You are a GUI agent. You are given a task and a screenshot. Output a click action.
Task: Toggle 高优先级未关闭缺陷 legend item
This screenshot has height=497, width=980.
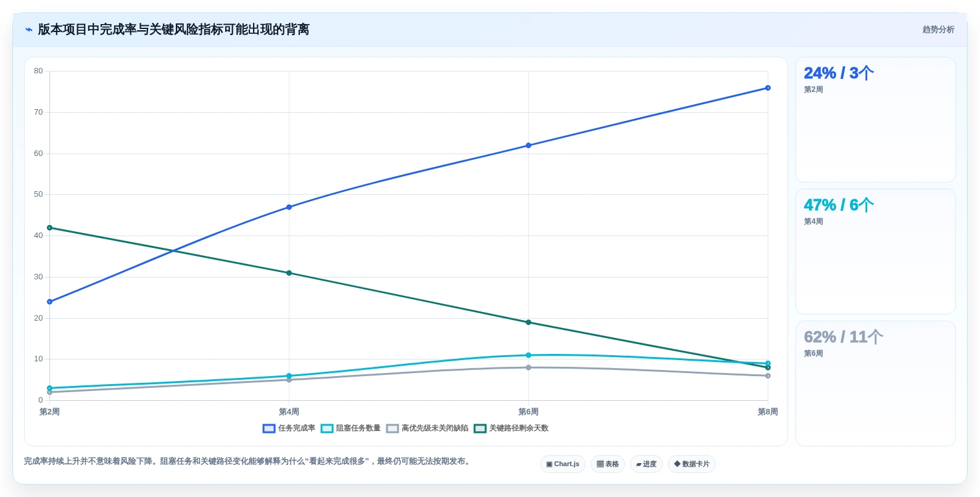click(427, 428)
